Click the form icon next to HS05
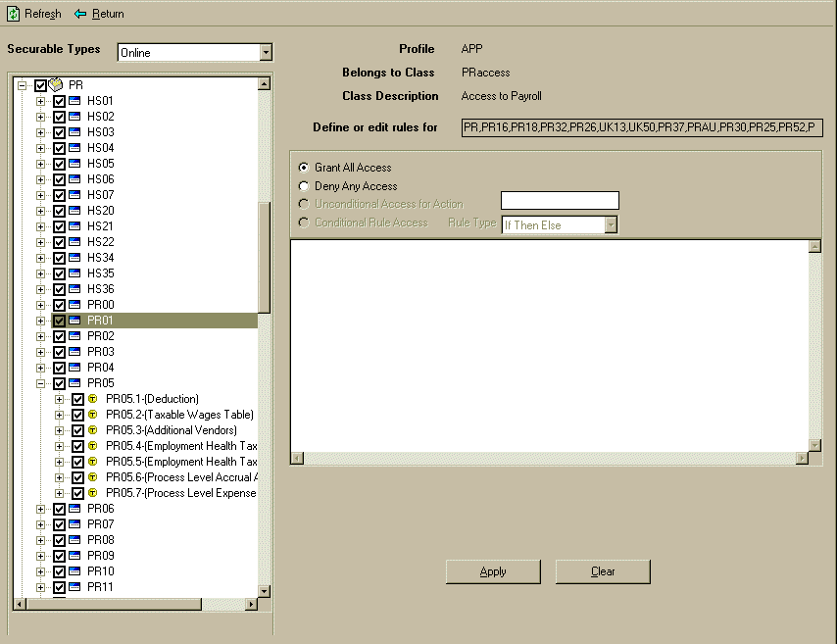 [75, 164]
